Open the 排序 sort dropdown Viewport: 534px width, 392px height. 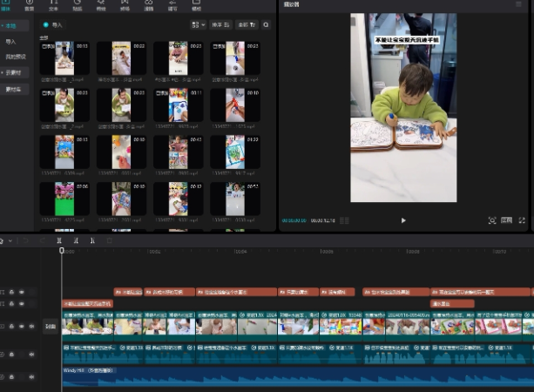tap(222, 25)
